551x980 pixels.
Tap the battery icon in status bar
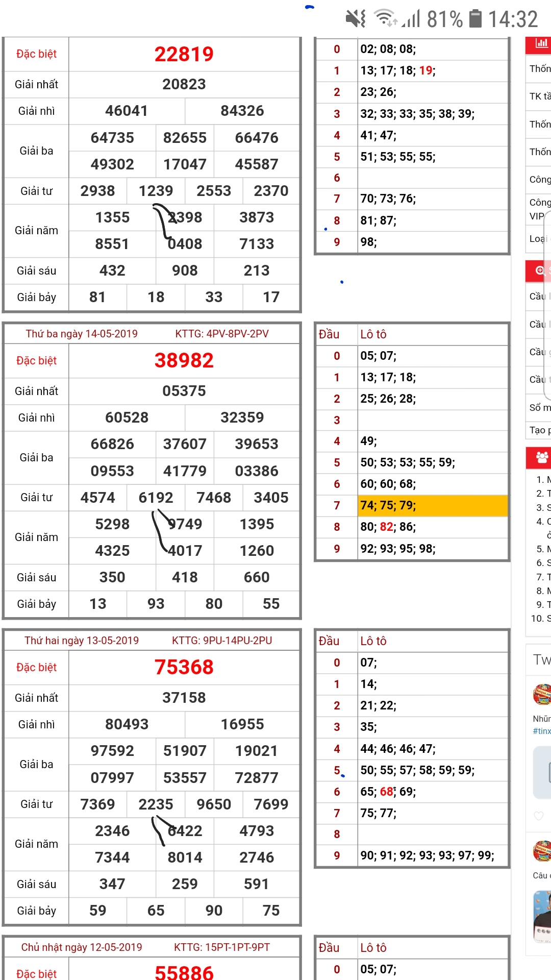click(475, 19)
